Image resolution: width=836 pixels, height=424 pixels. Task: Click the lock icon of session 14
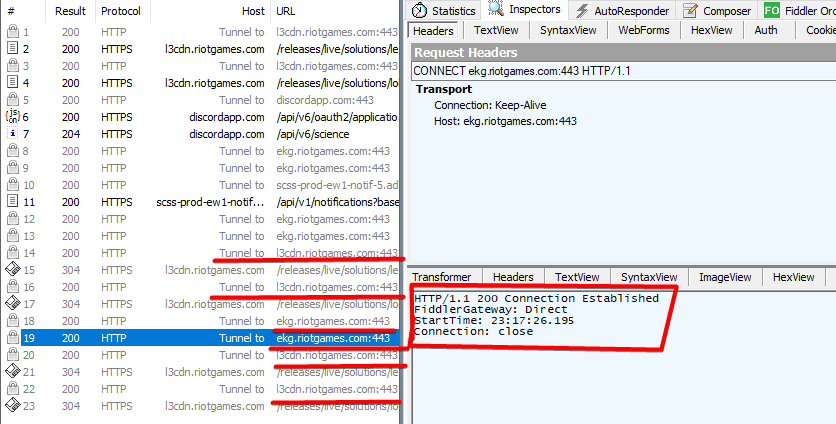13,253
